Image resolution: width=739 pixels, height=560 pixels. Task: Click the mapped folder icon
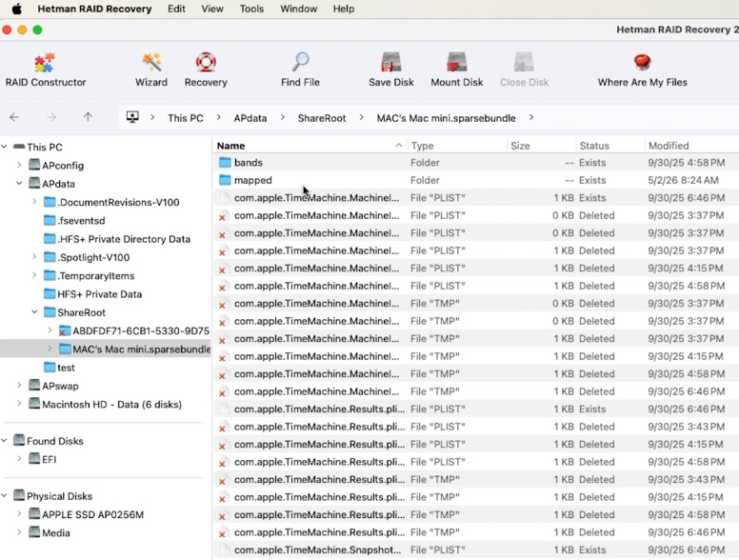point(225,180)
